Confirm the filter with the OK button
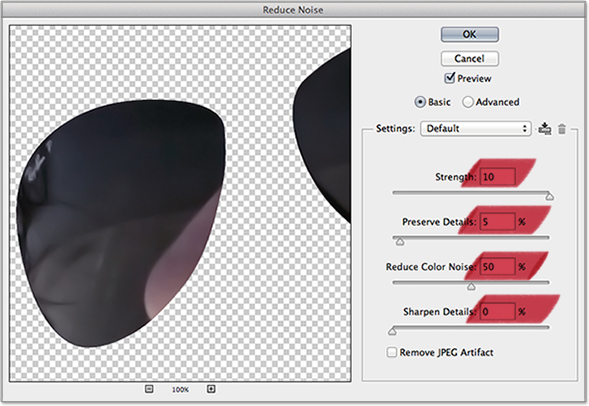This screenshot has width=589, height=406. pos(470,35)
